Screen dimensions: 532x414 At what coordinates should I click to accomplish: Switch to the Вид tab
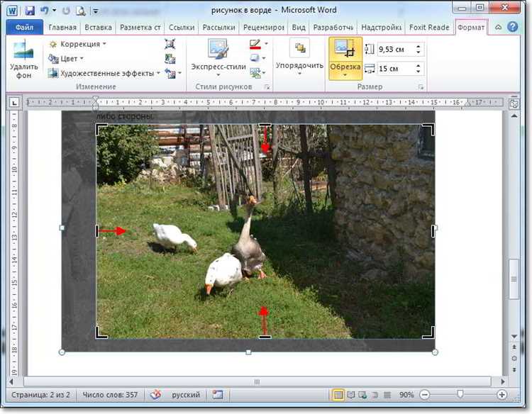pyautogui.click(x=299, y=28)
